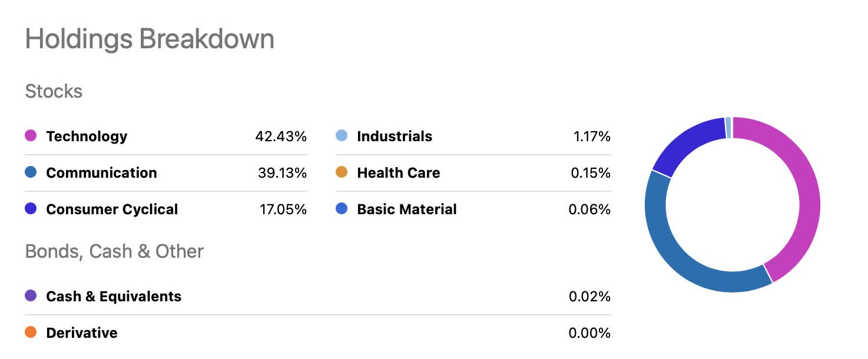Click the Derivative row label
The width and height of the screenshot is (868, 359).
tap(82, 333)
